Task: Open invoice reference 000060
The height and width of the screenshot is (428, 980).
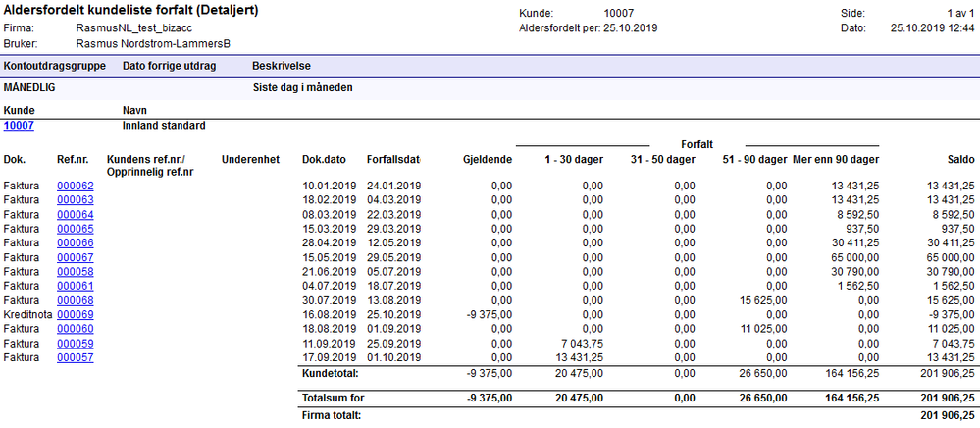Action: (75, 329)
